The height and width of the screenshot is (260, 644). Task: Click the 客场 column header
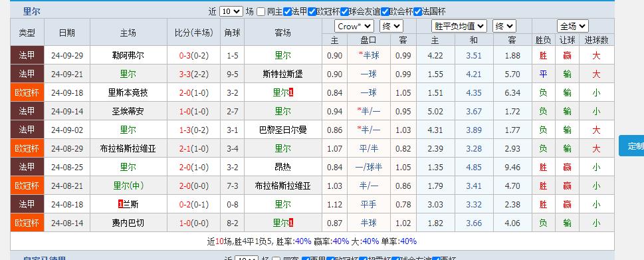283,33
